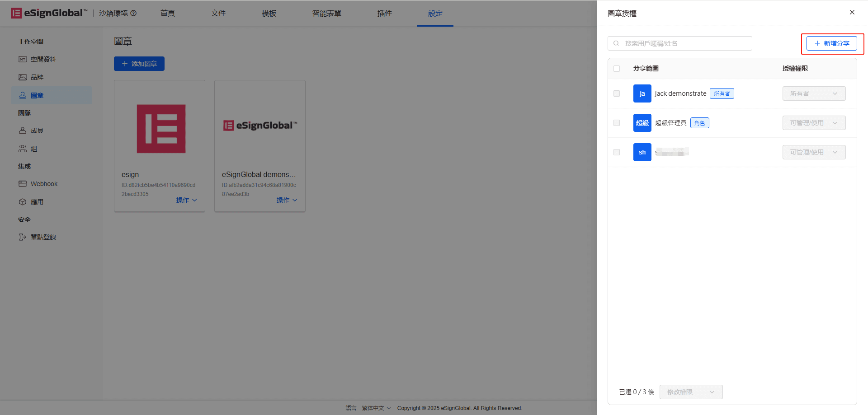Click the 組 group icon

tap(23, 149)
